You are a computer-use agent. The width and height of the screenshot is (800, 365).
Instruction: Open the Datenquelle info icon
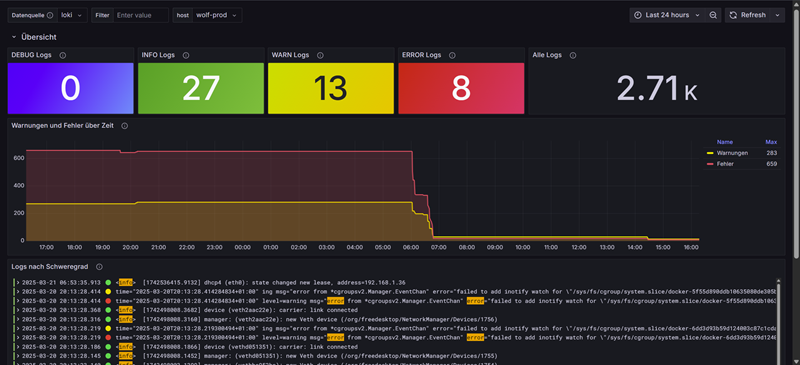click(x=50, y=15)
